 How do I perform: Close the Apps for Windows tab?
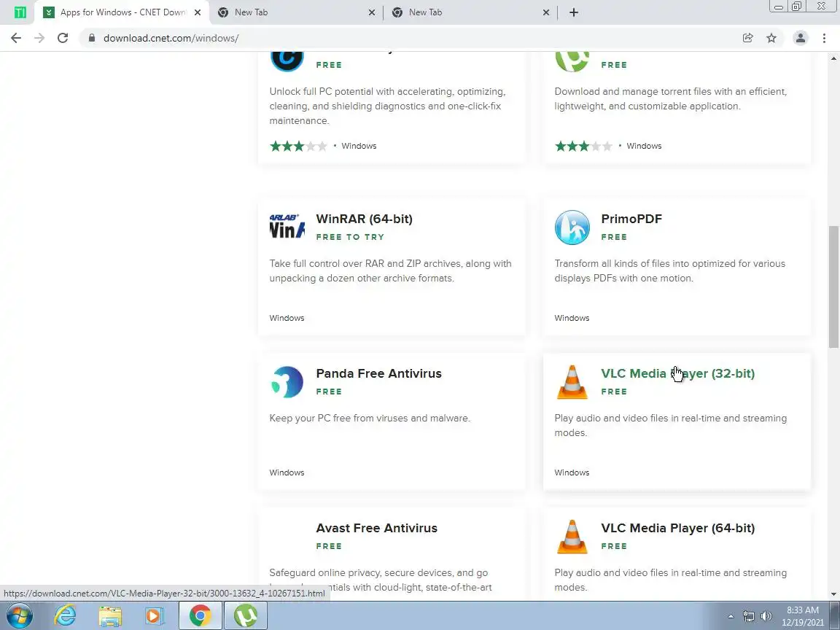pyautogui.click(x=198, y=12)
